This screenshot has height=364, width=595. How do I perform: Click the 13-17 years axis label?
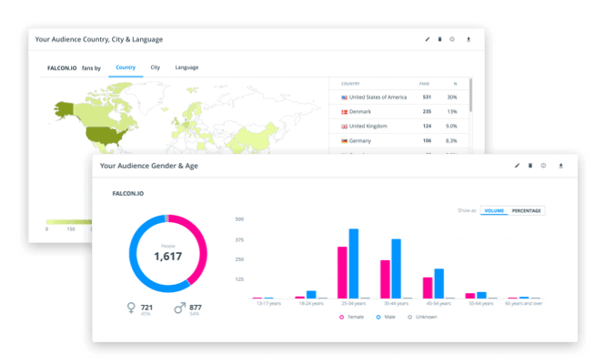click(268, 303)
